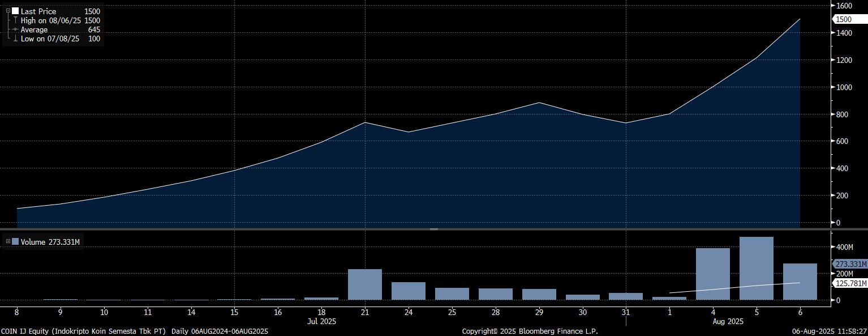Image resolution: width=868 pixels, height=336 pixels.
Task: Select the High marker icon in legend
Action: tap(15, 20)
